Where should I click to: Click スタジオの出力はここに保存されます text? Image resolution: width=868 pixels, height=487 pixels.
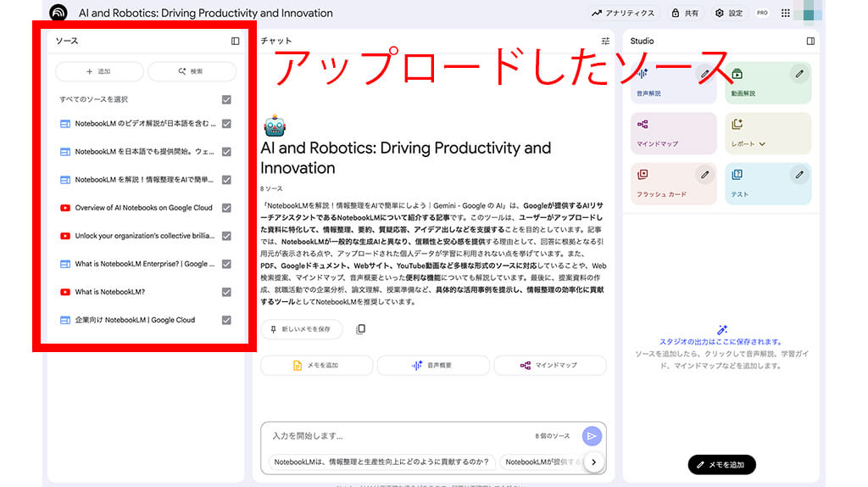[x=721, y=342]
